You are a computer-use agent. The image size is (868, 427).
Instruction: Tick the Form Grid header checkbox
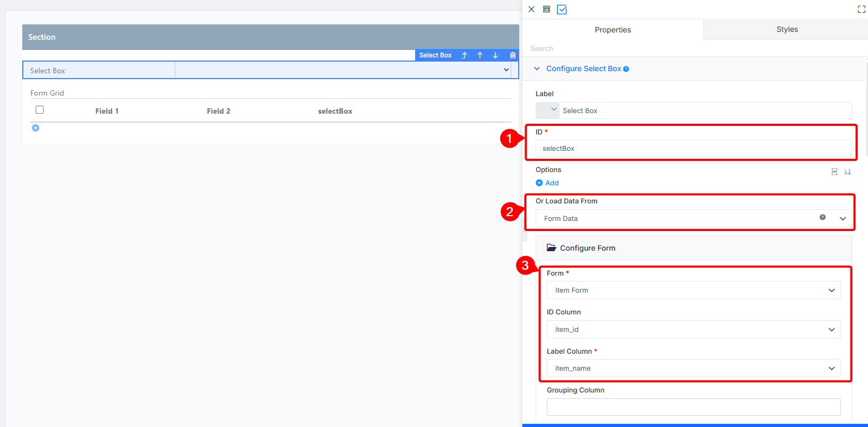point(39,110)
